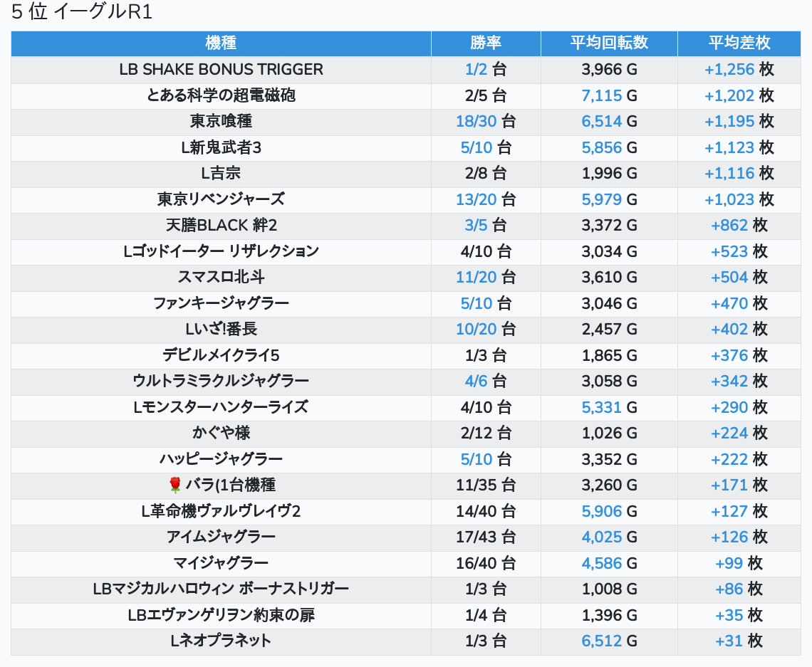Click the 機種 column header

[221, 43]
